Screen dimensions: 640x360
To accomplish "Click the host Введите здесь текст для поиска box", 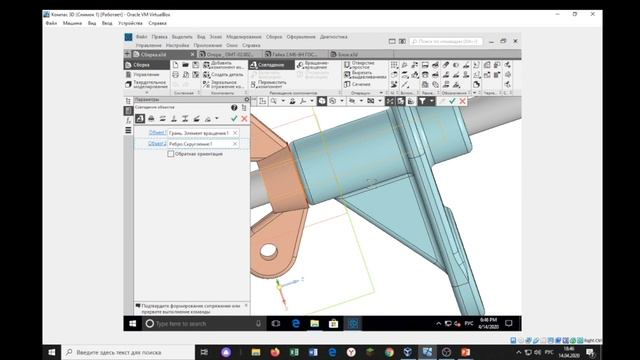I will [x=128, y=352].
